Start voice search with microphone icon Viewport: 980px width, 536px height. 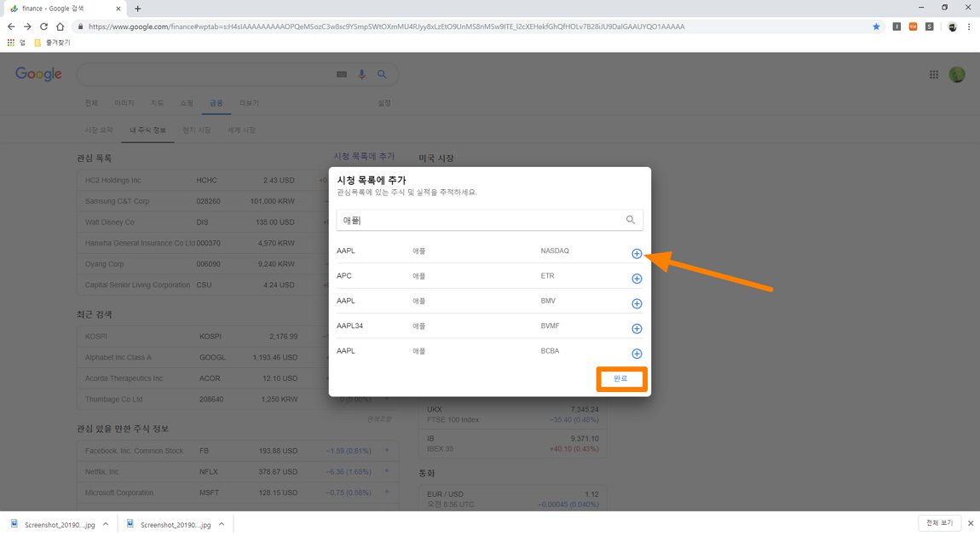[361, 74]
